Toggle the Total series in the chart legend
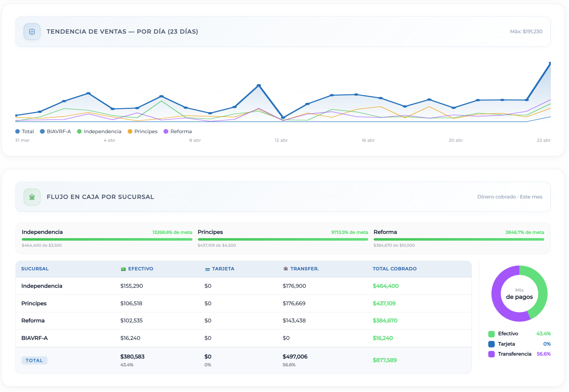 pyautogui.click(x=25, y=131)
